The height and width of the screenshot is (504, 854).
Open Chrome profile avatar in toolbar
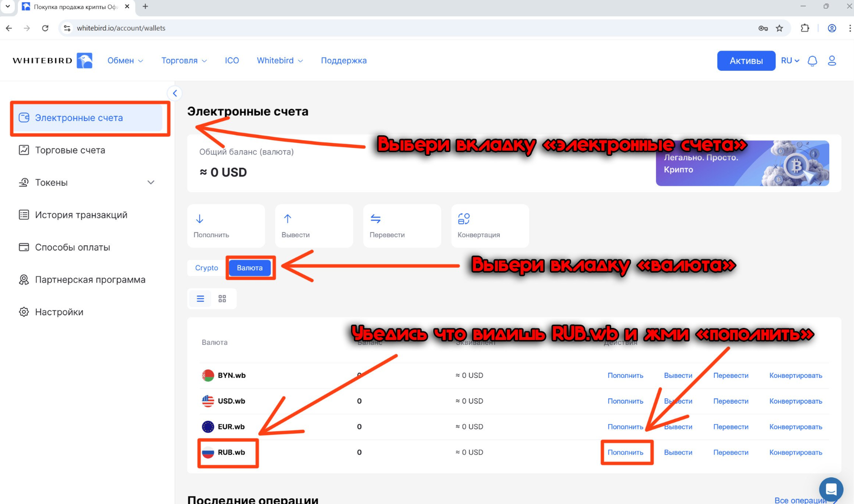832,28
